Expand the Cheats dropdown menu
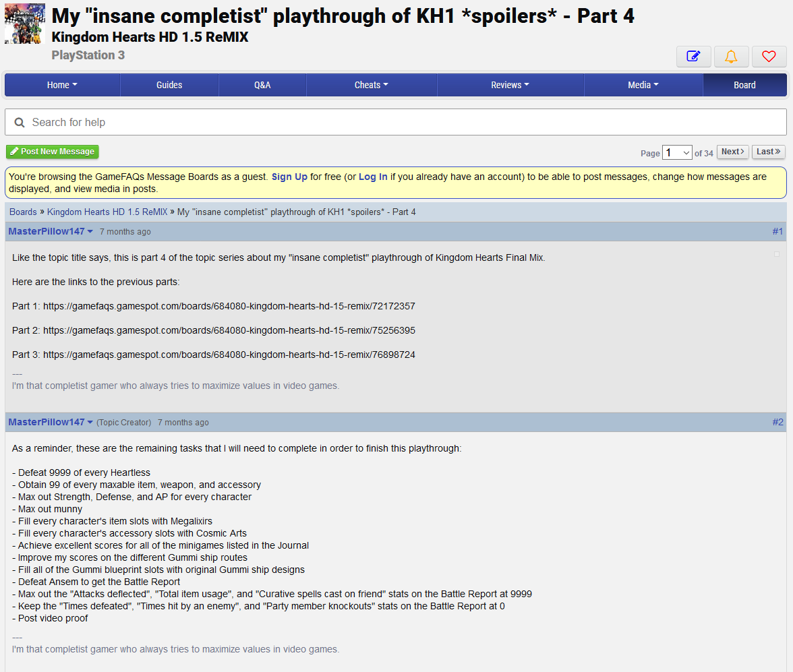793x672 pixels. pos(371,85)
